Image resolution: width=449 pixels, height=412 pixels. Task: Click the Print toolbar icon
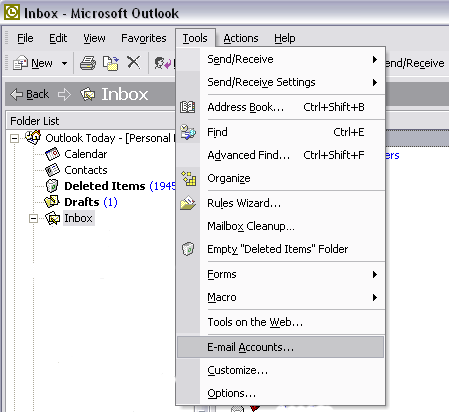point(88,63)
